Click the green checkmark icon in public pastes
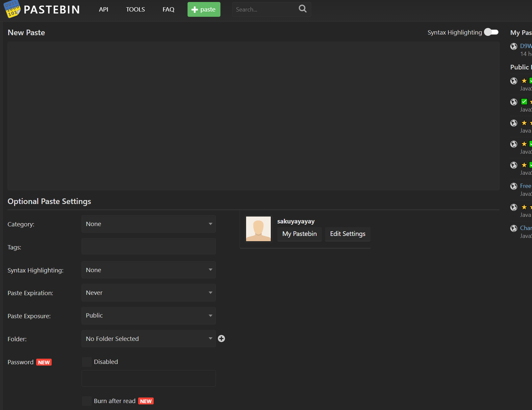 524,102
